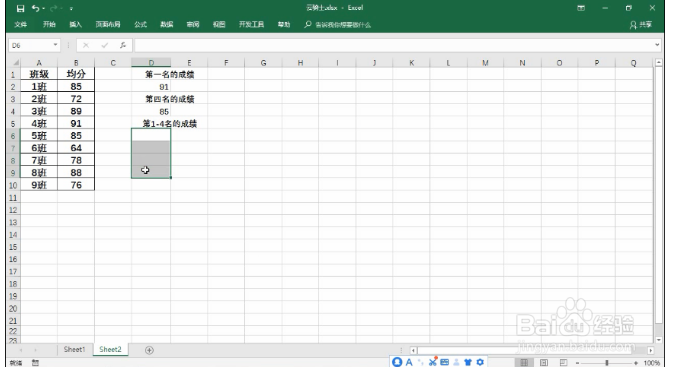Image resolution: width=673 pixels, height=370 pixels.
Task: Expand the Name Box dropdown arrow
Action: pos(55,45)
